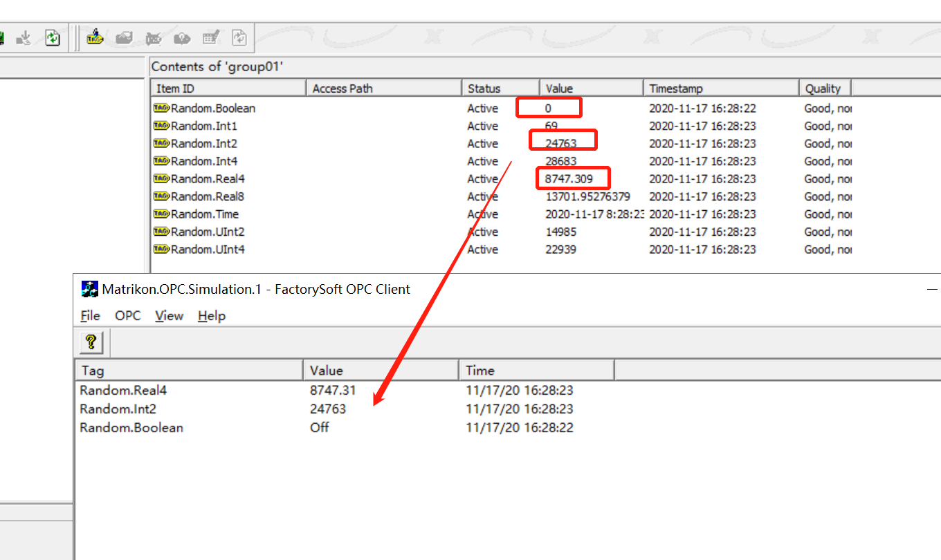This screenshot has height=560, width=941.
Task: Click the Quality cell of Random.UInt4
Action: [x=828, y=249]
